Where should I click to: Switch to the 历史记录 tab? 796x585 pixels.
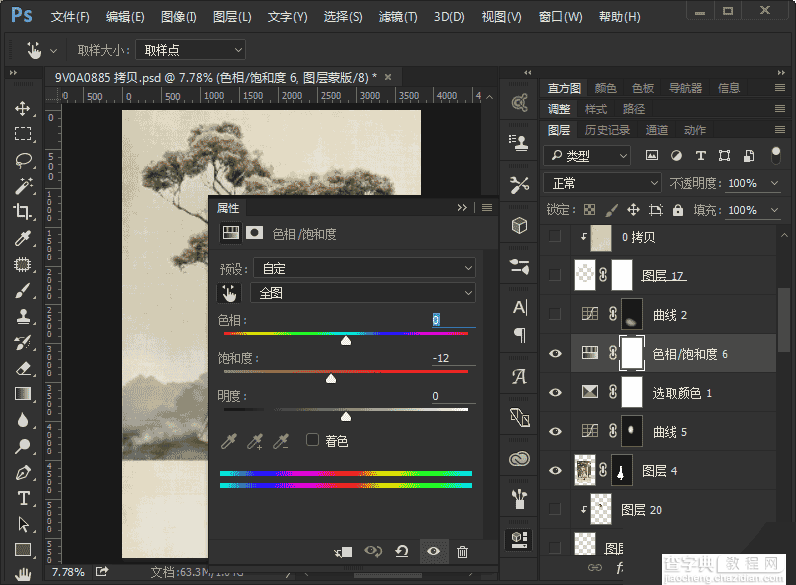pos(607,130)
